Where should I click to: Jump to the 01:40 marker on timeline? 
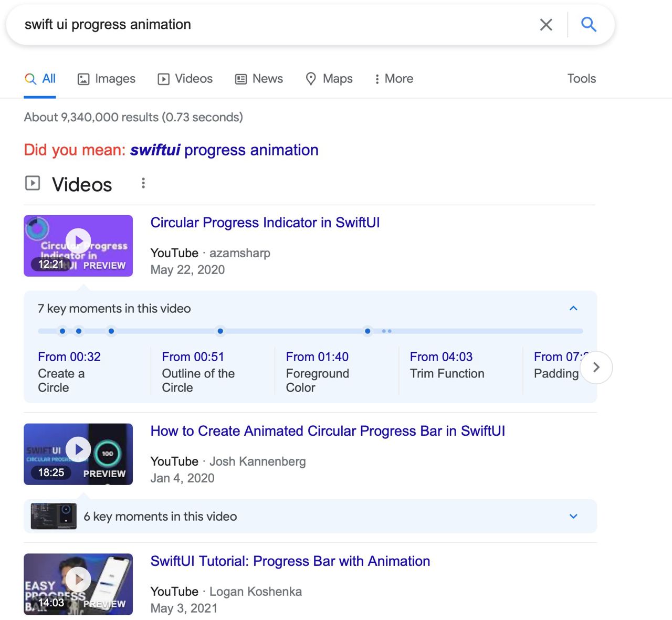pos(111,331)
